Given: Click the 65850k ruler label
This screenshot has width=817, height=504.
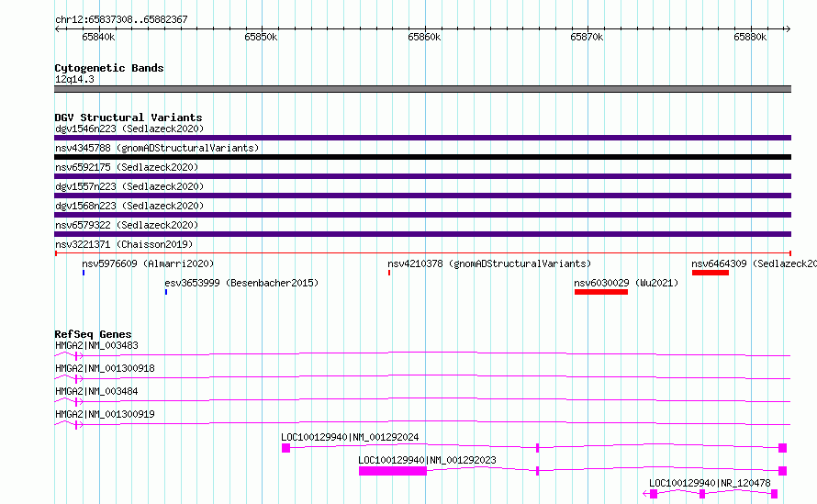Looking at the screenshot, I should pos(261,37).
